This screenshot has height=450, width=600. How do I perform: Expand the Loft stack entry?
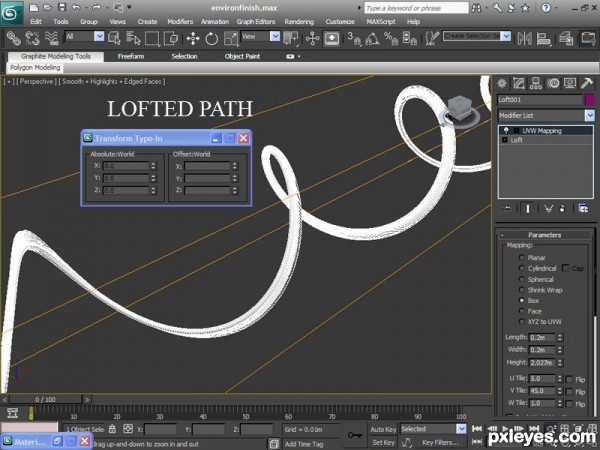click(x=505, y=140)
